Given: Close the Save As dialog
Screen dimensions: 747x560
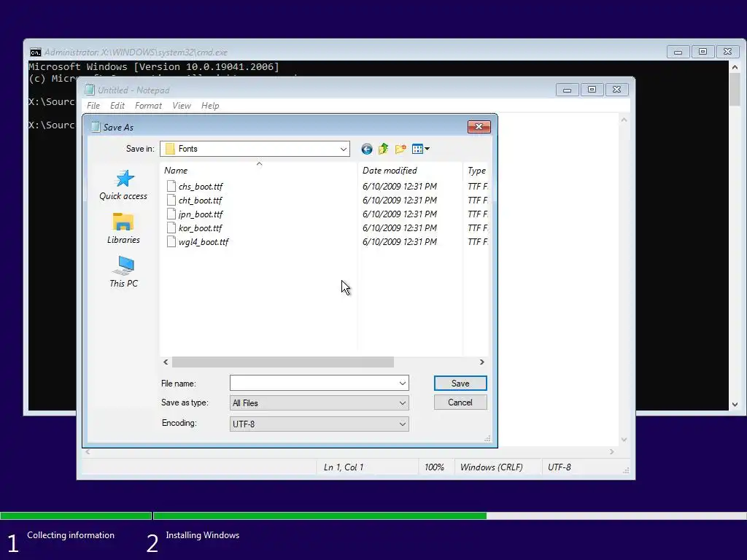Looking at the screenshot, I should pyautogui.click(x=479, y=127).
